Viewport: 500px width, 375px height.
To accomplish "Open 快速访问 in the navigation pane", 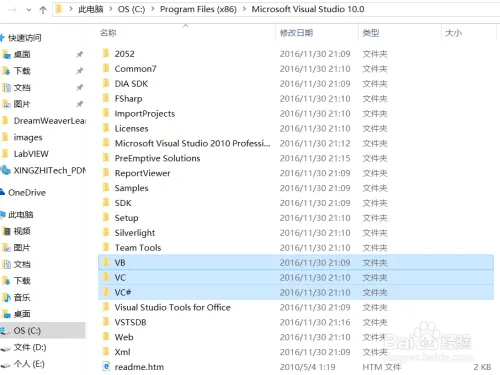I will click(25, 38).
